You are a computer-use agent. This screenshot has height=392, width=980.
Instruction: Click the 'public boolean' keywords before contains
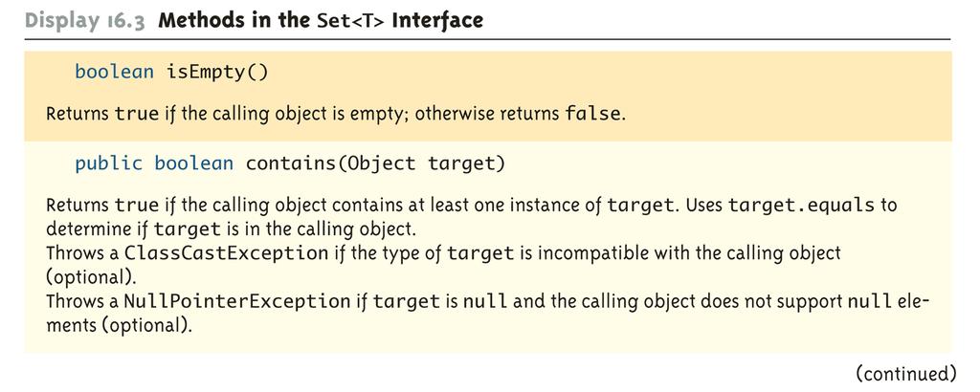coord(154,163)
